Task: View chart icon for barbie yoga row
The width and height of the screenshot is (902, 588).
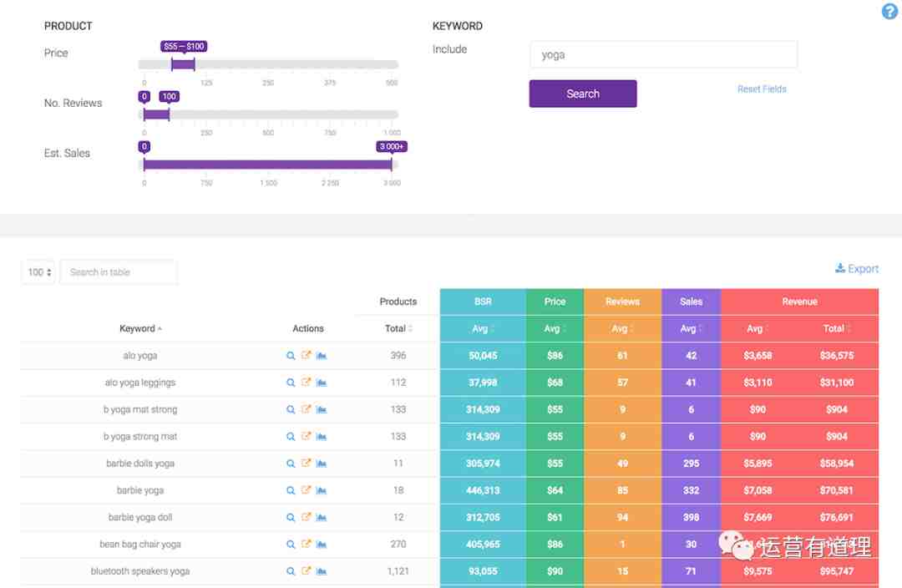Action: point(322,490)
